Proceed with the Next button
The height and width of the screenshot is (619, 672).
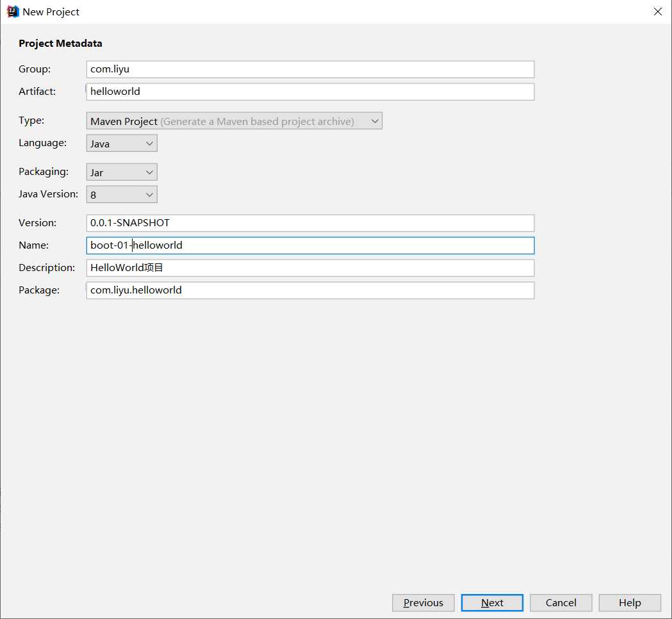[492, 603]
